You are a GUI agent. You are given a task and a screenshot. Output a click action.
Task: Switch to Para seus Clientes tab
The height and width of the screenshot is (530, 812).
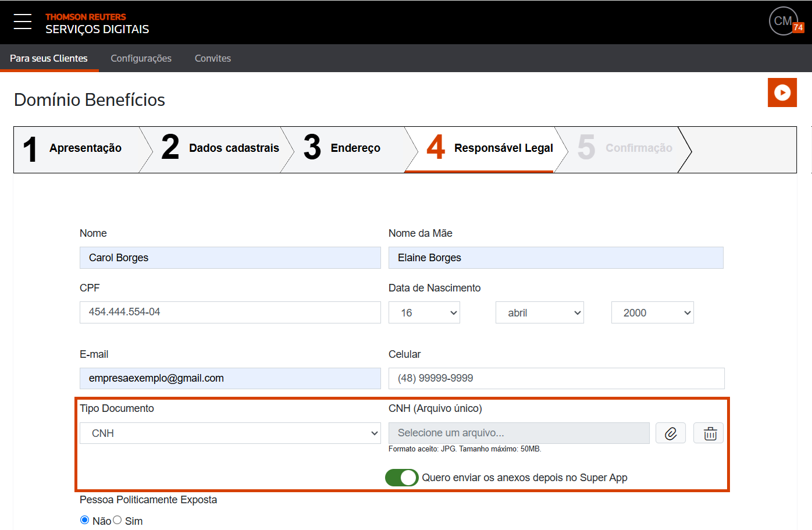[49, 58]
